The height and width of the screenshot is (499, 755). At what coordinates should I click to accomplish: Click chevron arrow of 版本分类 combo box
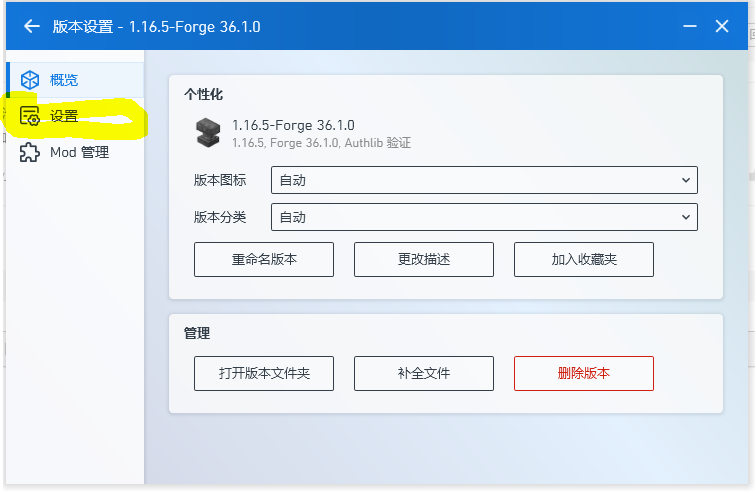pos(686,217)
